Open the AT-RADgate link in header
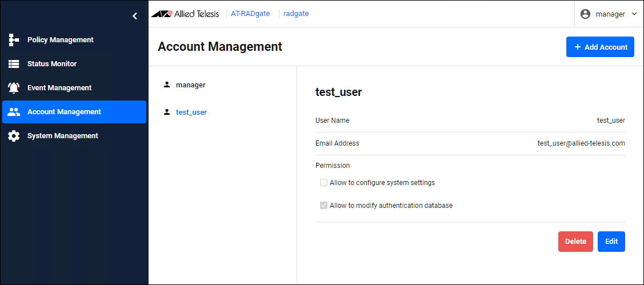644x285 pixels. [250, 14]
